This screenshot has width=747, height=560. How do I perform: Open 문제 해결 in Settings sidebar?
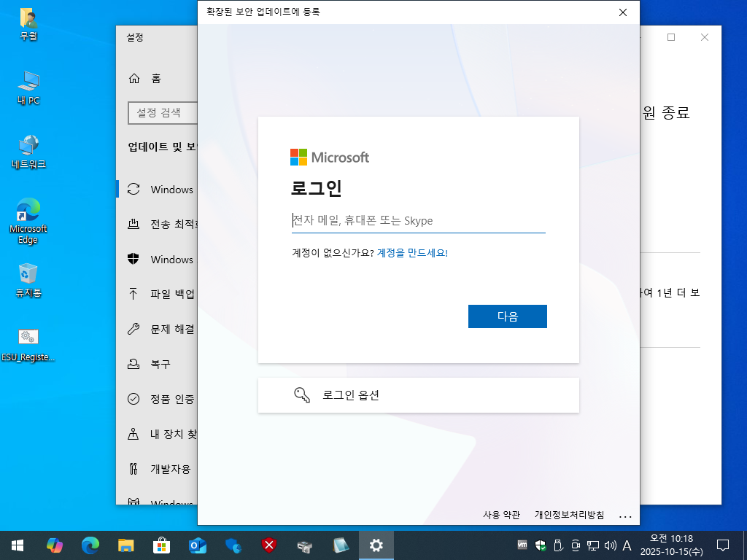[158, 329]
